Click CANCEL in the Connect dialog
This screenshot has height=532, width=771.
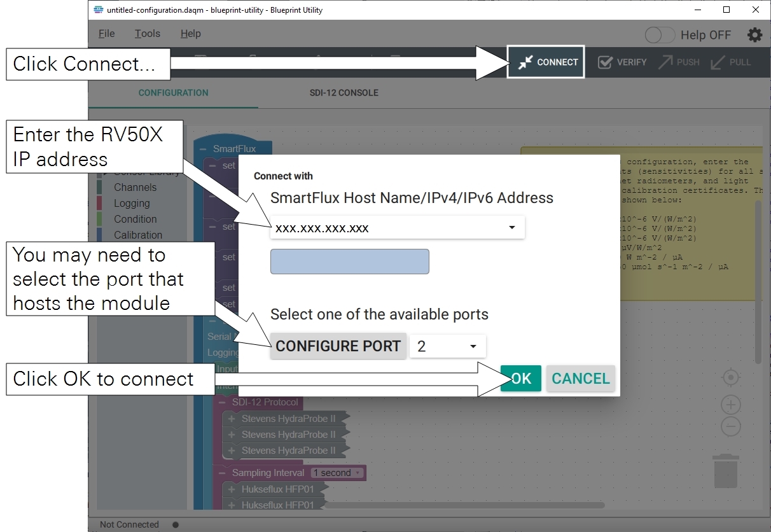tap(581, 379)
